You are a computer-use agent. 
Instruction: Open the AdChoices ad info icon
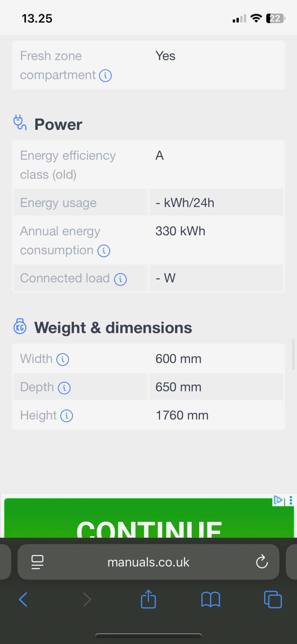click(x=278, y=500)
